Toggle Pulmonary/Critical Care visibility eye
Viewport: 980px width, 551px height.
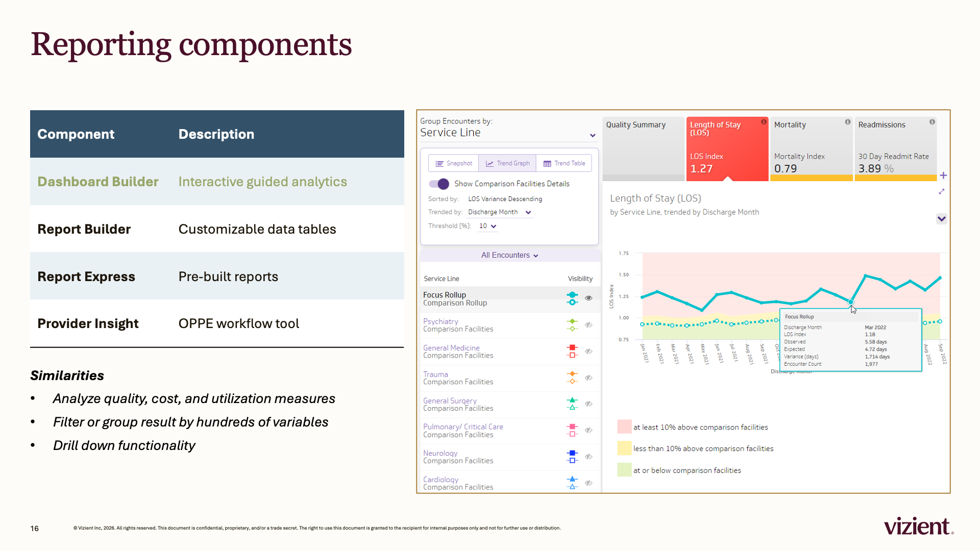pyautogui.click(x=589, y=431)
